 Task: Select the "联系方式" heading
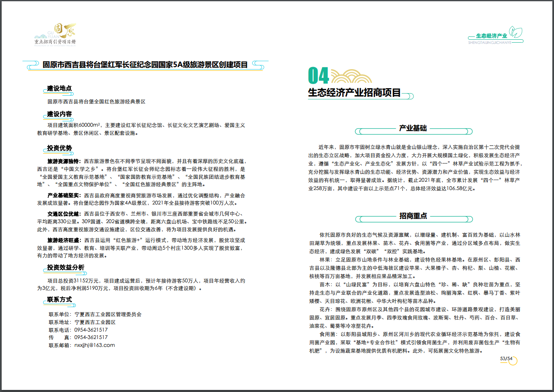[59, 299]
